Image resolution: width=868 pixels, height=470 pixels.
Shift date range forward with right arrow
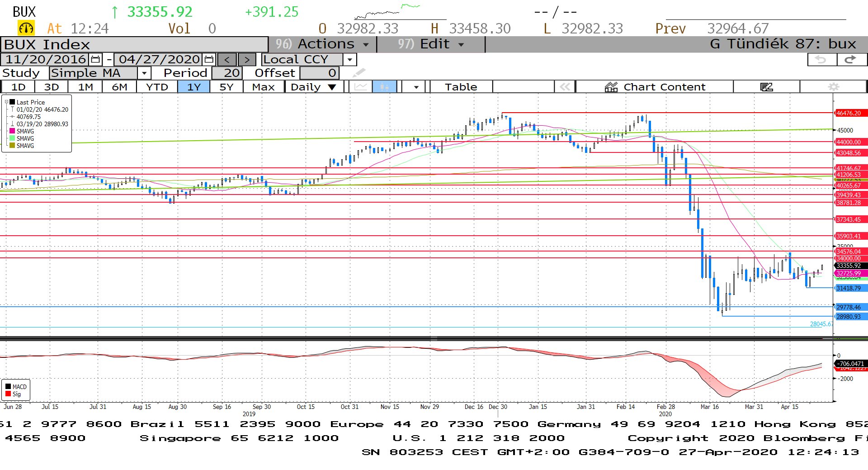pyautogui.click(x=247, y=60)
